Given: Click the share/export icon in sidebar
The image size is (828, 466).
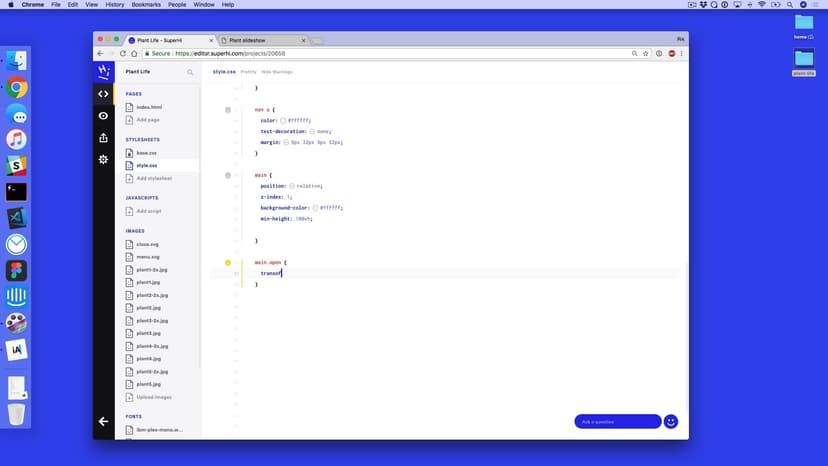Looking at the screenshot, I should pyautogui.click(x=103, y=138).
